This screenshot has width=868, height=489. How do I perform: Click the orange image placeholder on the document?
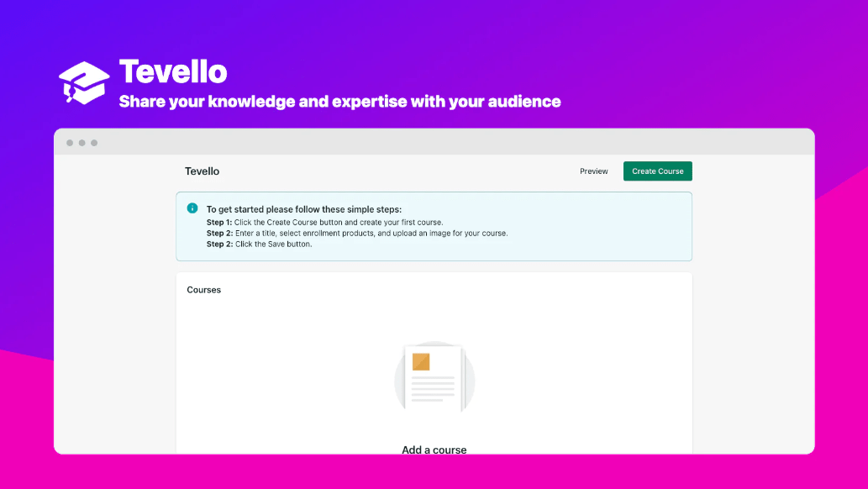[x=420, y=363]
